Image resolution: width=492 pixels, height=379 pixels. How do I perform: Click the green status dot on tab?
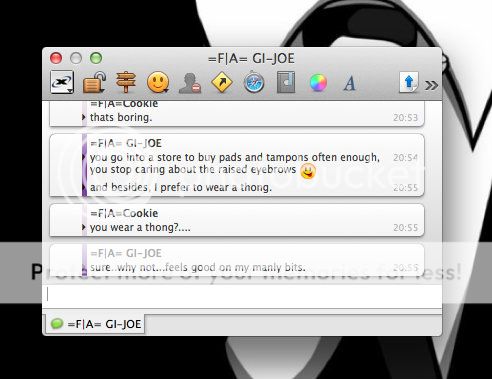[57, 323]
